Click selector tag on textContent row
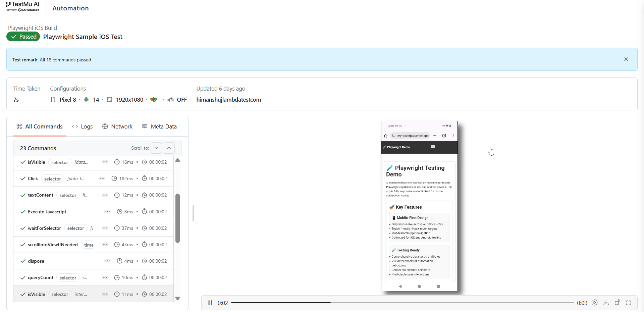644x312 pixels. coord(68,195)
